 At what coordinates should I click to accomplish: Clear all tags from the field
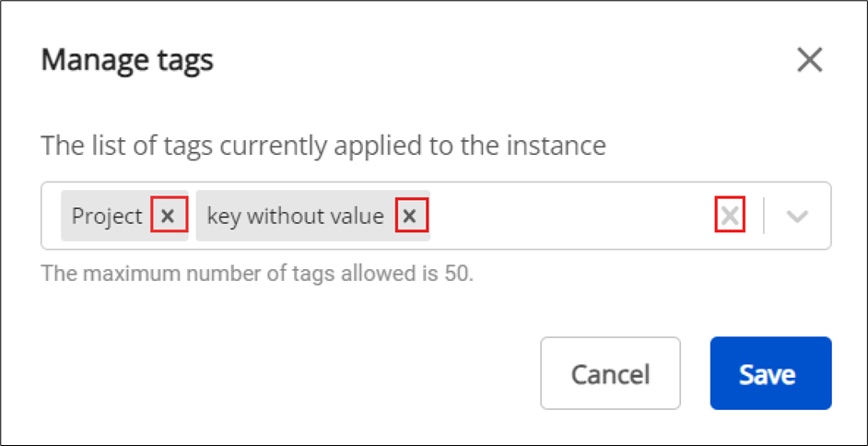pos(730,216)
